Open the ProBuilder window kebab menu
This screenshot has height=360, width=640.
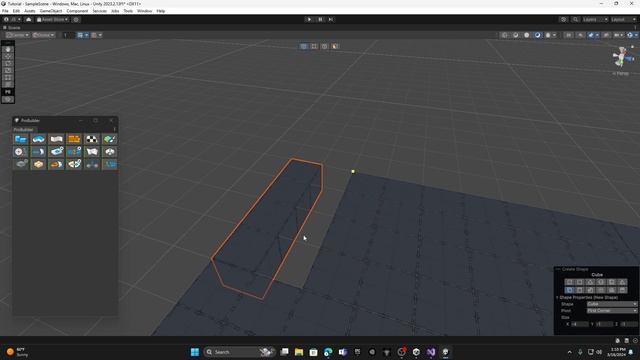[114, 129]
